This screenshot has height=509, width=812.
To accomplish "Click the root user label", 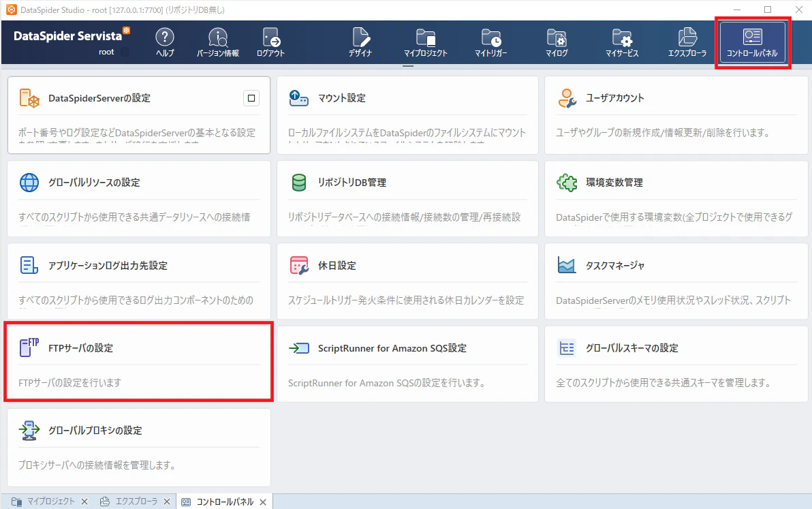I will tap(106, 52).
